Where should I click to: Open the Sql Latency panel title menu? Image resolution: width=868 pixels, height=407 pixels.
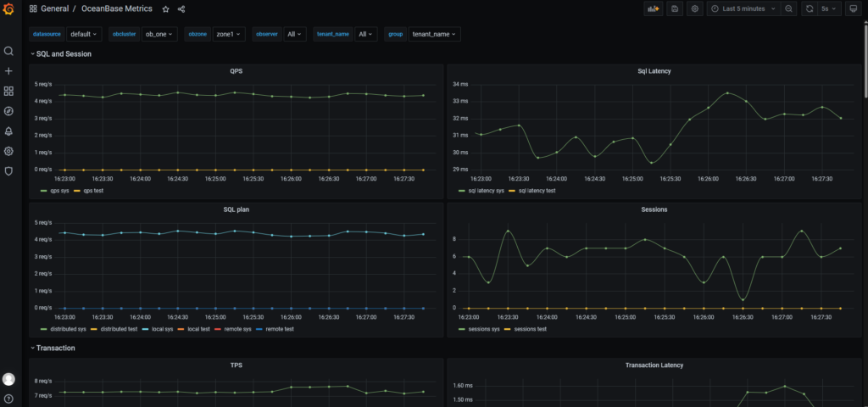point(654,71)
